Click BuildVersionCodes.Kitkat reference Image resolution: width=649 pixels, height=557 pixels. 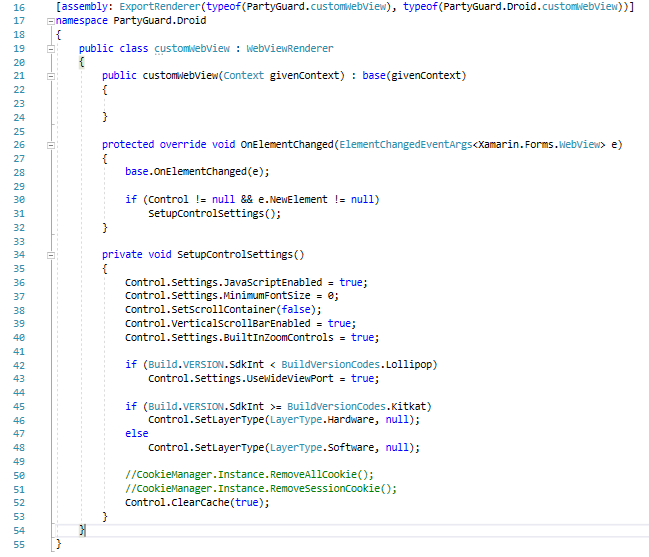pyautogui.click(x=356, y=406)
